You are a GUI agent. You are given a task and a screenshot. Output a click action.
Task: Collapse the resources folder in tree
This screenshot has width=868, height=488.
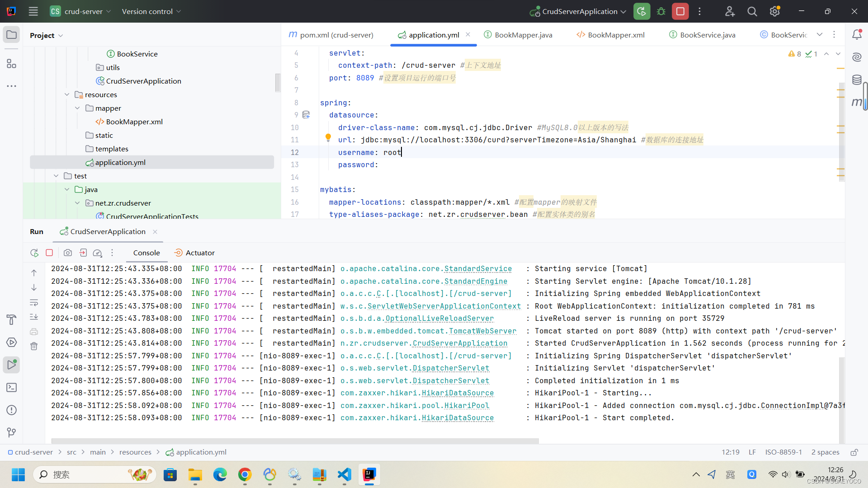click(67, 94)
